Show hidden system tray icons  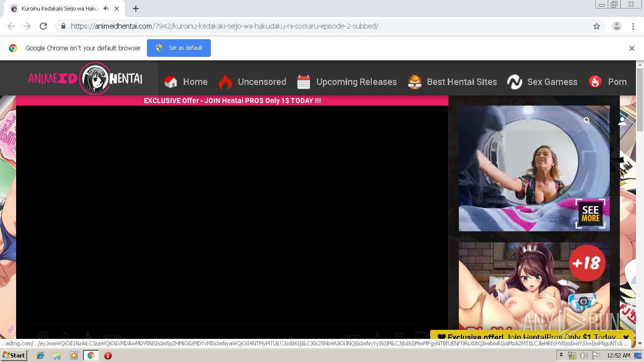[561, 355]
